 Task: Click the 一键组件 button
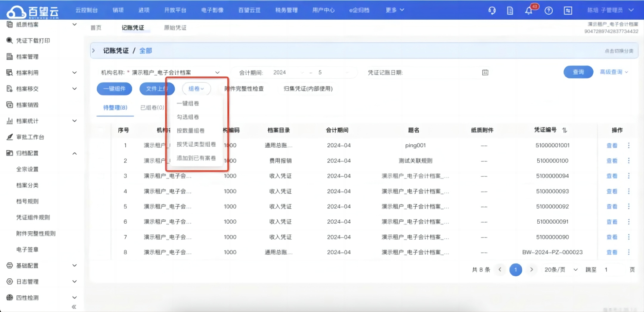coord(114,89)
